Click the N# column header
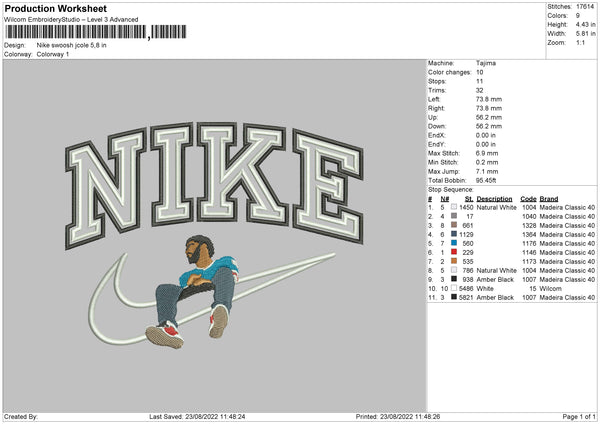The height and width of the screenshot is (424, 600). 445,199
